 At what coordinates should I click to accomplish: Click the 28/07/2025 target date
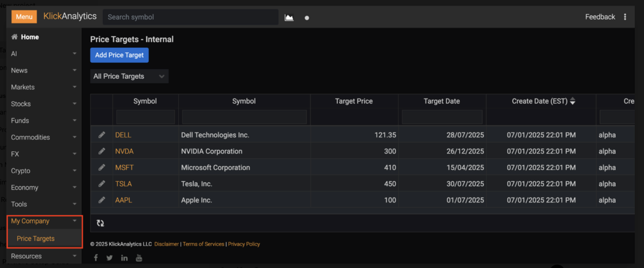(465, 135)
